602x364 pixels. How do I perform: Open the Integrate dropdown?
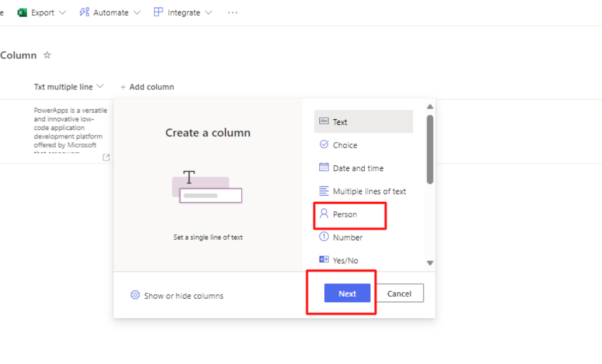pos(183,12)
